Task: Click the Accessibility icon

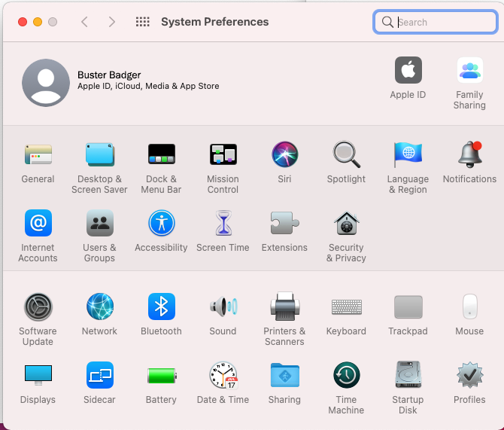Action: point(161,224)
